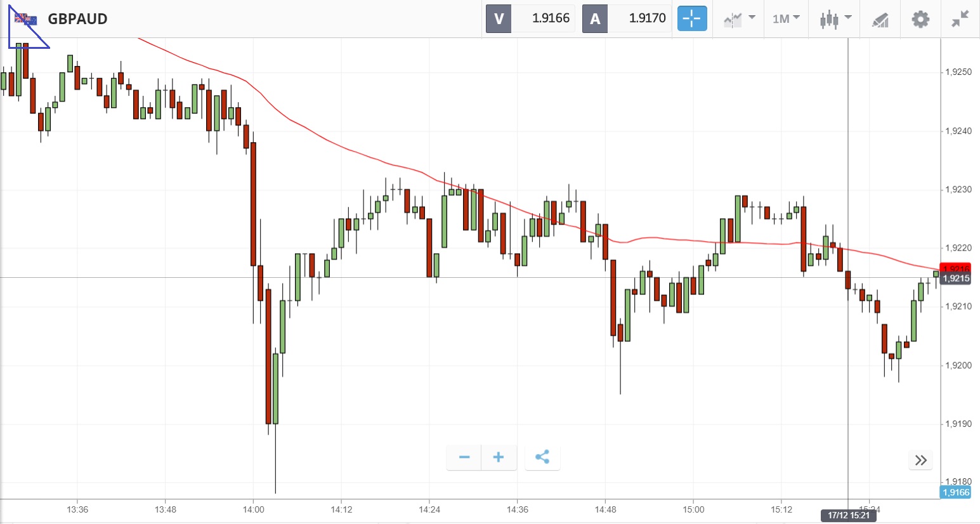Zoom in the chart with plus
Image resolution: width=980 pixels, height=524 pixels.
pos(499,457)
